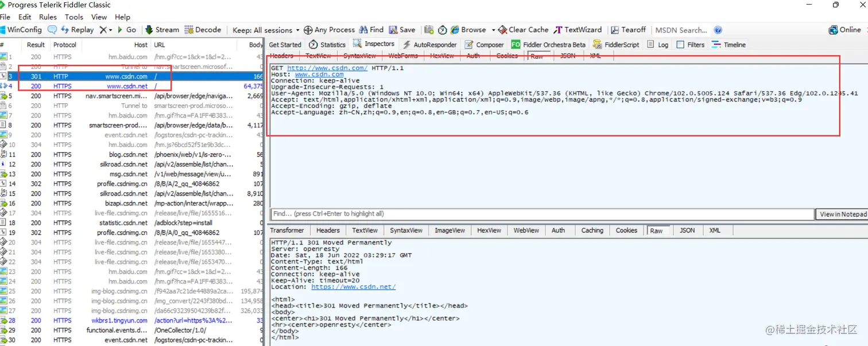Image resolution: width=868 pixels, height=346 pixels.
Task: Toggle Decode mode in toolbar
Action: (203, 30)
